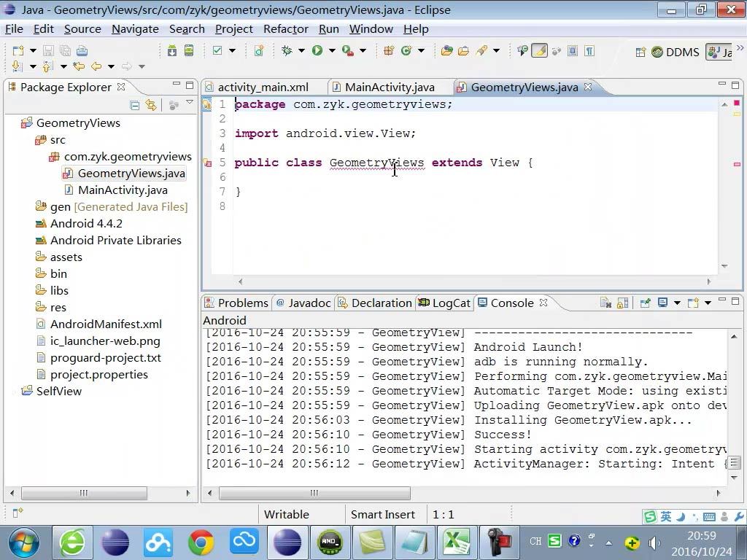Click the Debug bug icon in toolbar

click(287, 50)
